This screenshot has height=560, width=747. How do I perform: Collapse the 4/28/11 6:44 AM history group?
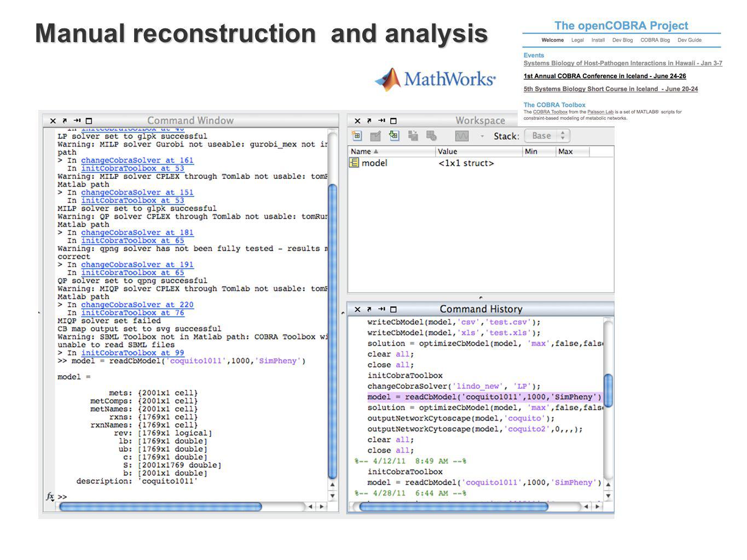pos(410,493)
